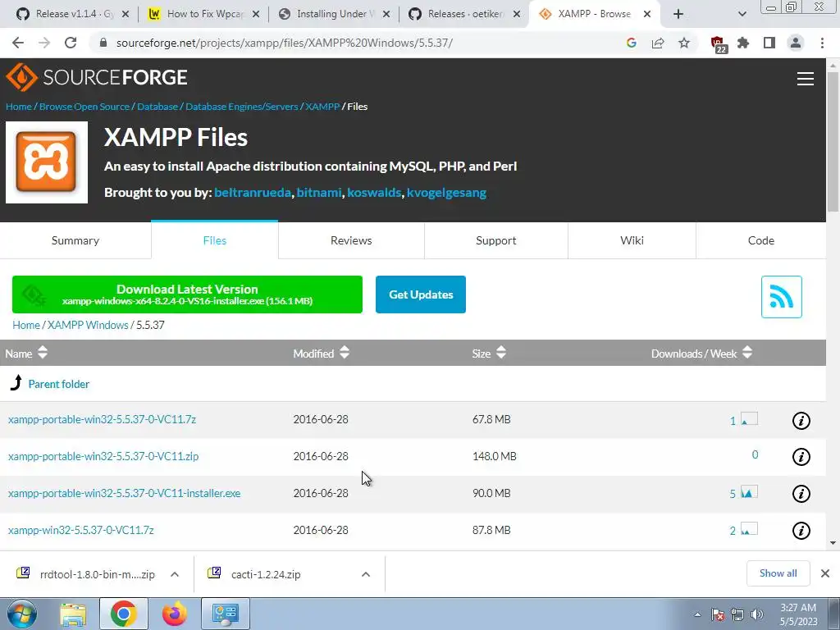Image resolution: width=840 pixels, height=630 pixels.
Task: Open the Parent folder link
Action: point(59,384)
